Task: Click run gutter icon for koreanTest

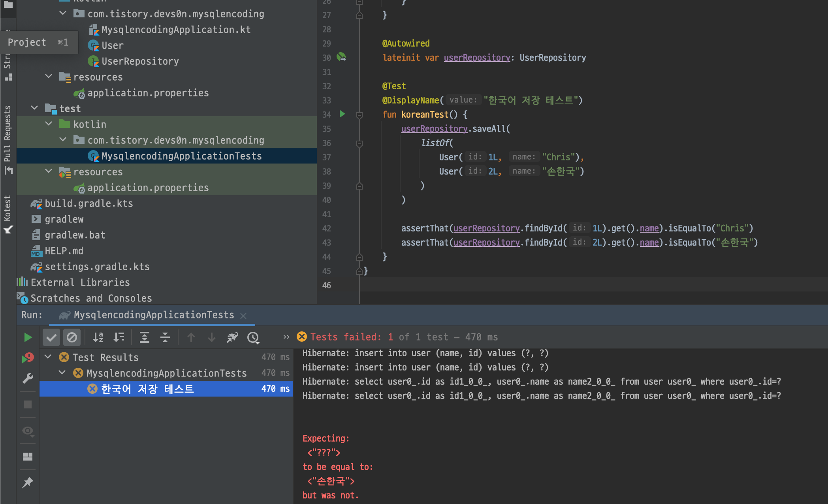Action: (x=342, y=114)
